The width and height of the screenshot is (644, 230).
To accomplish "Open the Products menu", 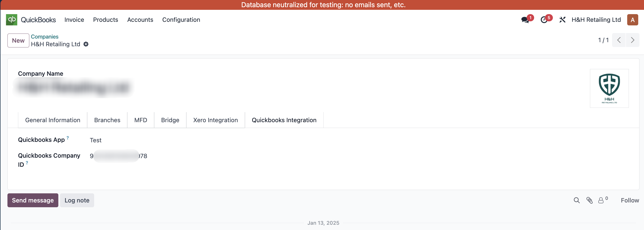I will 105,20.
